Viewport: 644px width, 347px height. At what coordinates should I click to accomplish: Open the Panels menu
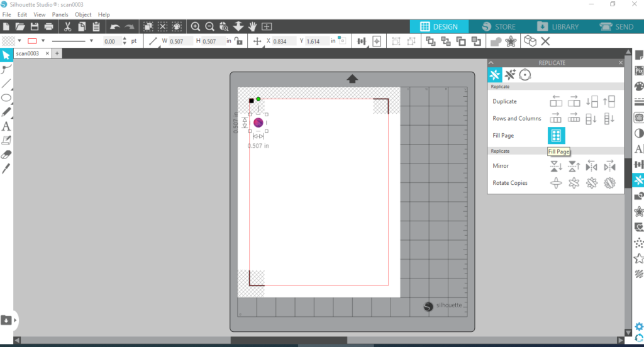point(60,14)
